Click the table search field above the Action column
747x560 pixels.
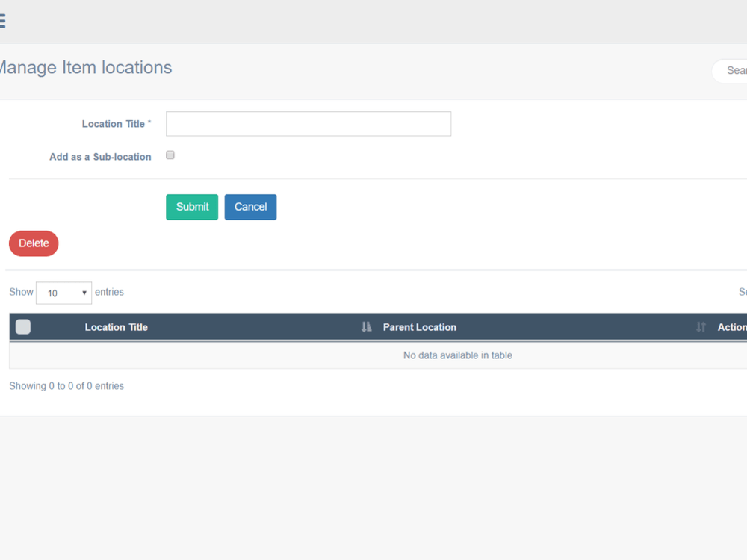743,292
